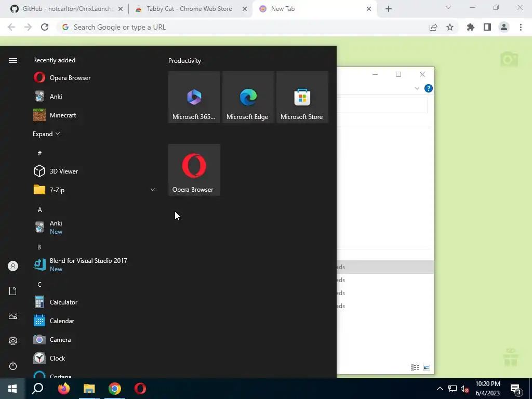This screenshot has width=532, height=399.
Task: Expand the ribbon chevron in Explorer window
Action: [x=417, y=88]
